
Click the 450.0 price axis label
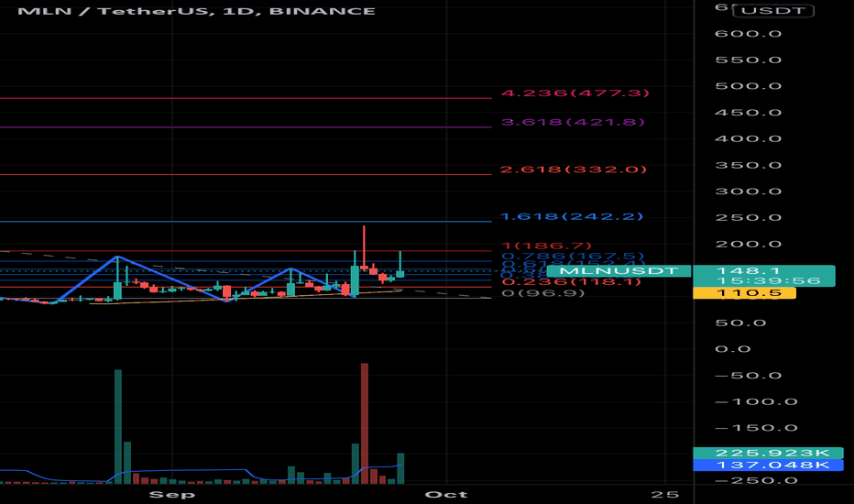tap(749, 113)
